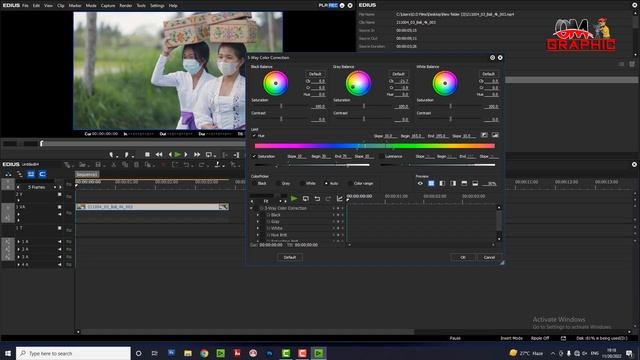Stop playback in the EDIUS player

tap(147, 155)
